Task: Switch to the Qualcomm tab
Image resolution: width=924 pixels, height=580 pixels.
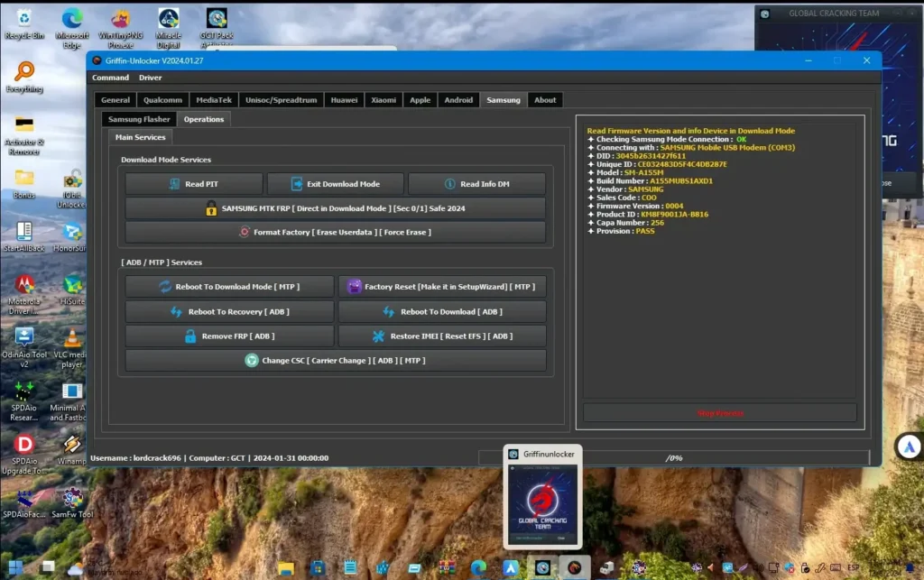Action: pos(162,99)
